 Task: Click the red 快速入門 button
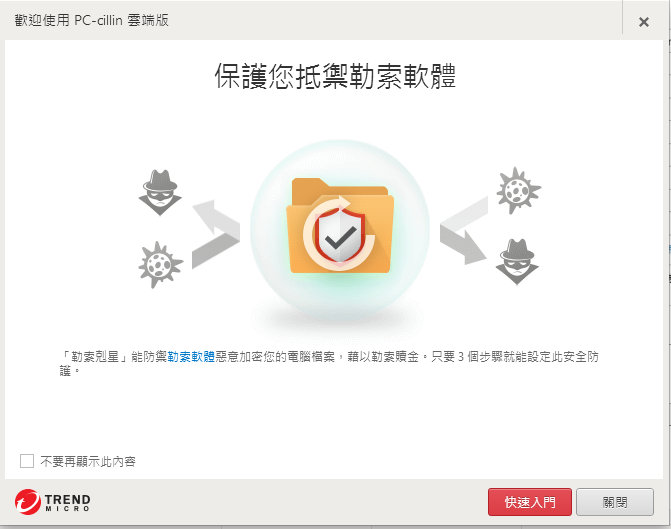coord(530,502)
